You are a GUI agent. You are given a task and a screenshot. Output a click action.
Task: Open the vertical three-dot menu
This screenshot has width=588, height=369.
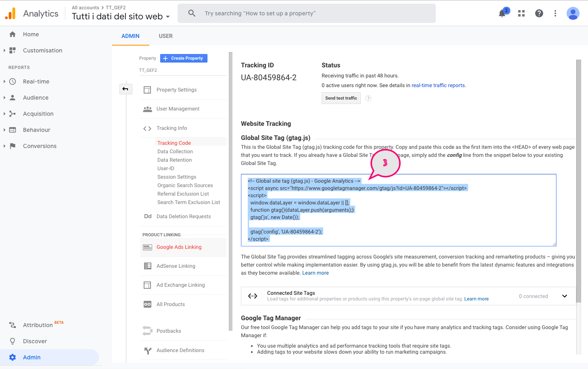pos(555,13)
